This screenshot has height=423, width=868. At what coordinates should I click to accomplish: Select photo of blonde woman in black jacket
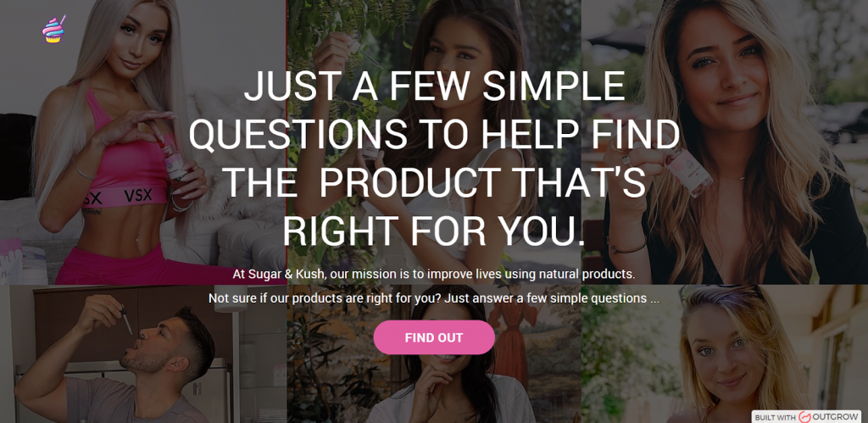pos(725,142)
